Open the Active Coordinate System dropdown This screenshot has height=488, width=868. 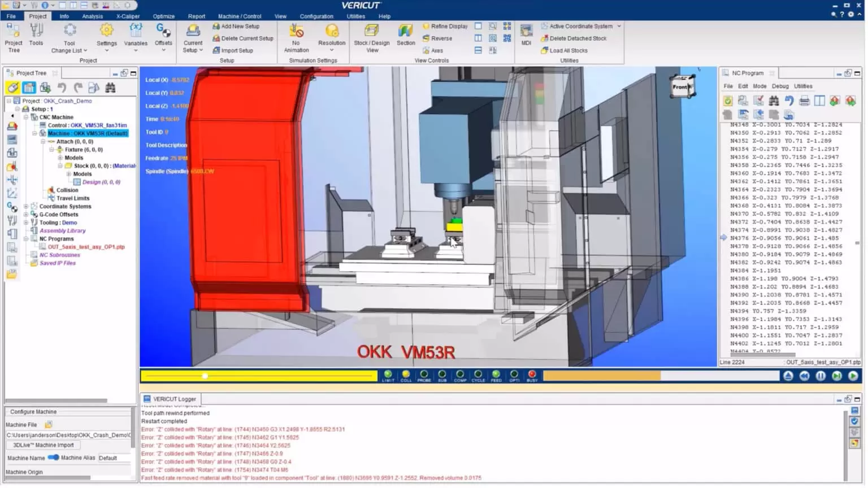[619, 26]
